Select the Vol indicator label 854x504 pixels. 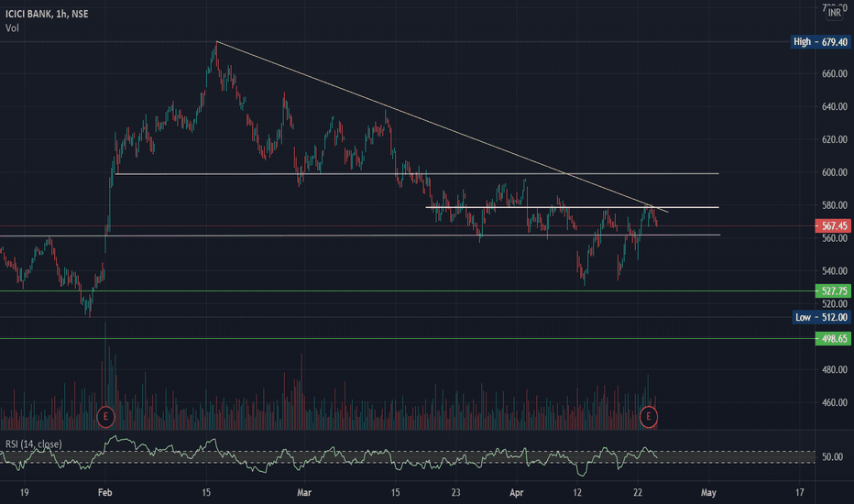12,28
